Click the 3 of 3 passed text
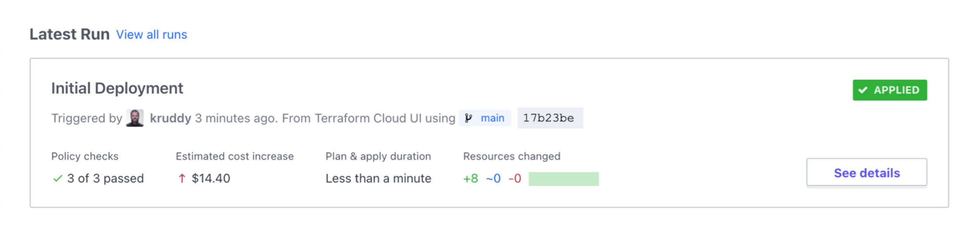The image size is (980, 249). click(105, 178)
